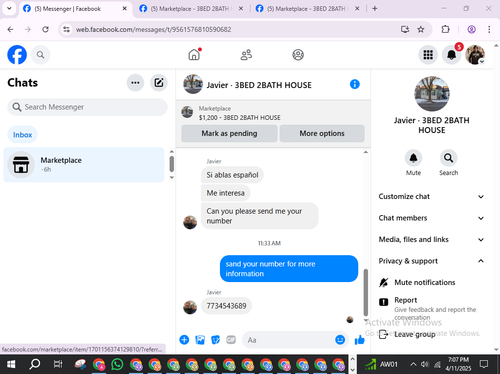500x374 pixels.
Task: Expand Customize chat section
Action: [x=431, y=197]
